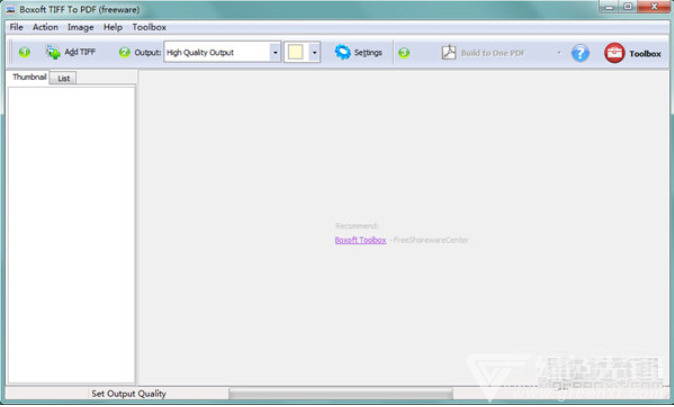Click the Recommend: text

coord(356,226)
